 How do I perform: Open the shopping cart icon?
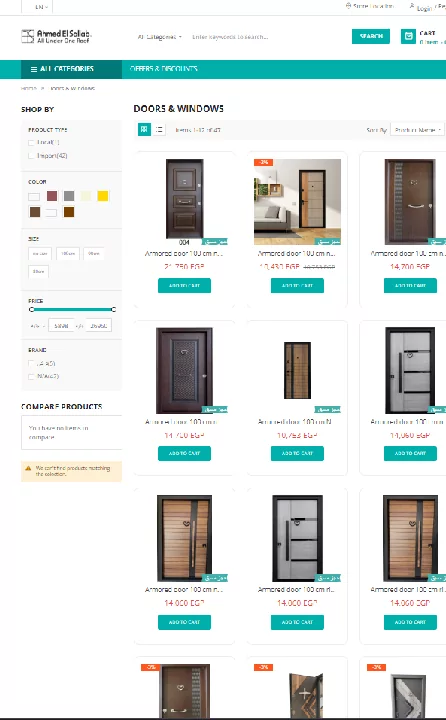(408, 36)
